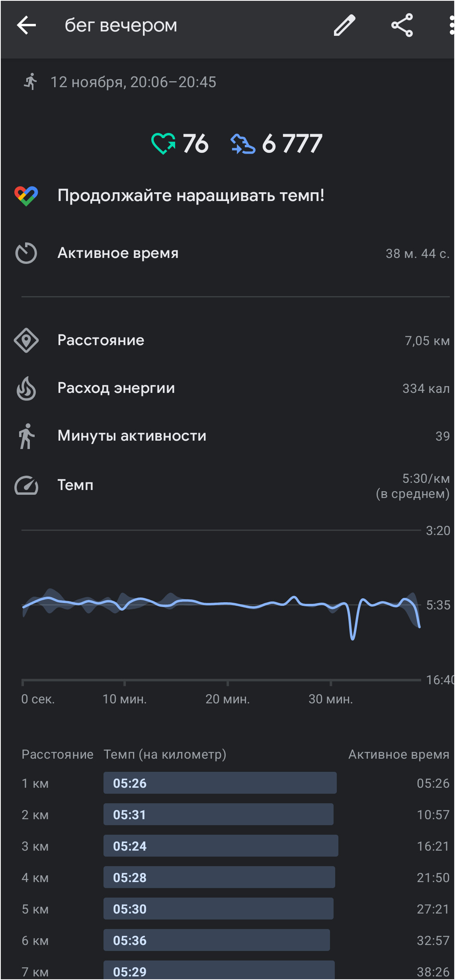Tap the steps shoe icon

[242, 144]
